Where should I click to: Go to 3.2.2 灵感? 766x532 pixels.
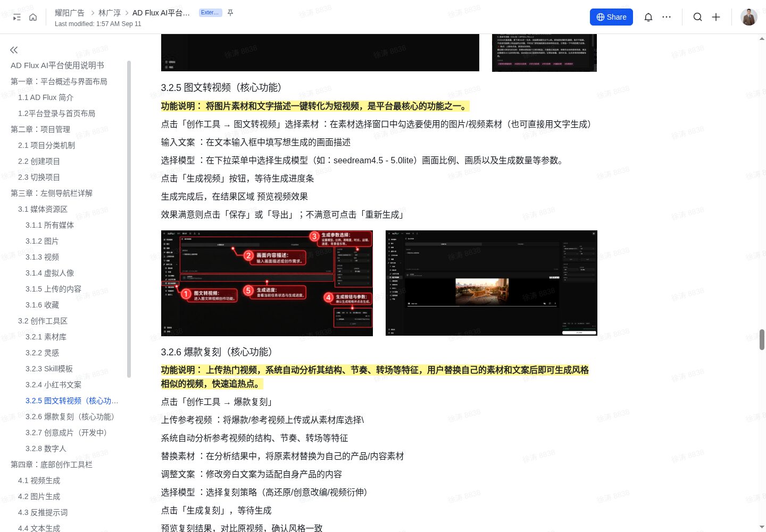(42, 353)
